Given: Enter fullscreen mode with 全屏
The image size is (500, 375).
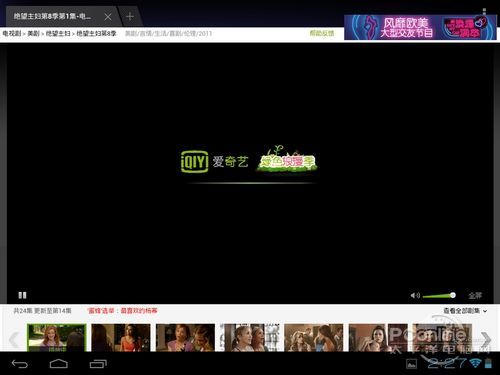Looking at the screenshot, I should [475, 295].
